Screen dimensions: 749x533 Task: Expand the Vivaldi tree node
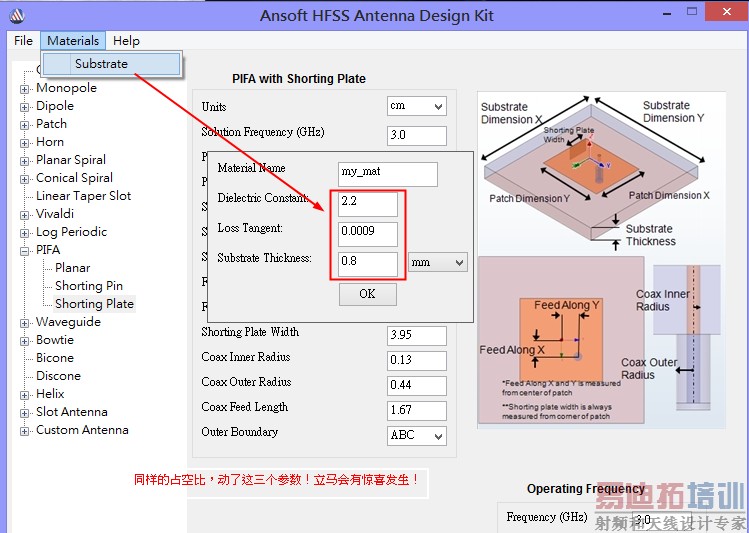click(24, 215)
